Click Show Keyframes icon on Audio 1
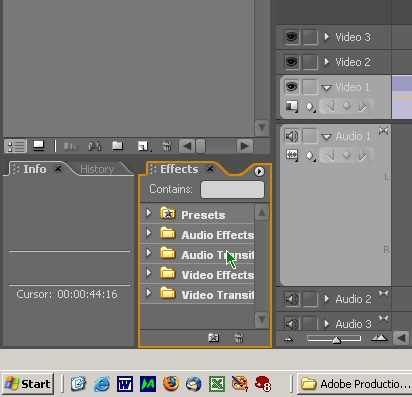The width and height of the screenshot is (412, 397). pos(311,156)
